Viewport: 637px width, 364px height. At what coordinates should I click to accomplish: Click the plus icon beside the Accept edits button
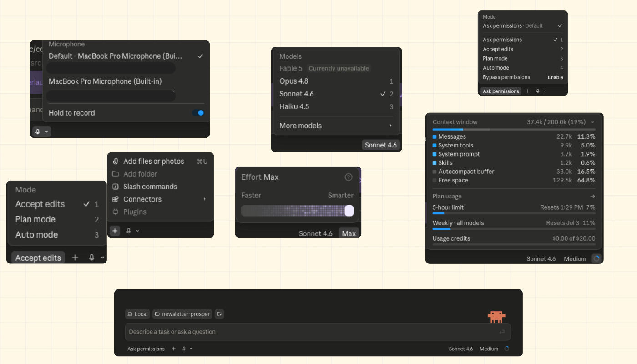click(x=75, y=258)
